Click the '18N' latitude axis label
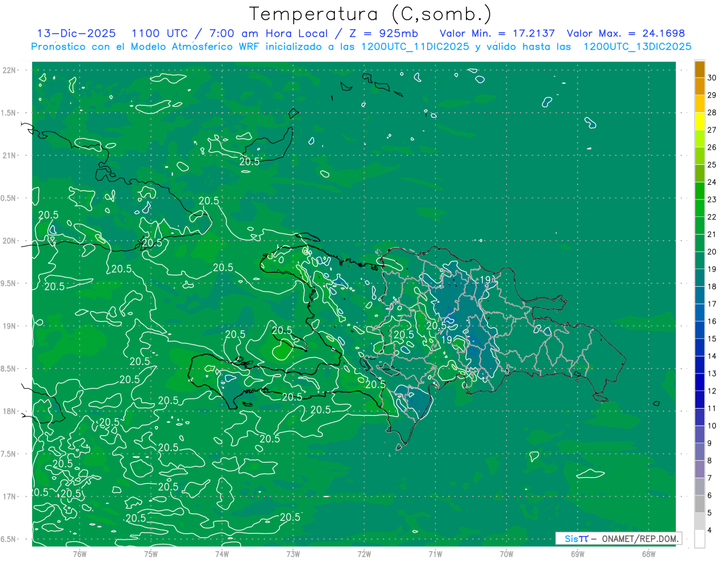Image resolution: width=728 pixels, height=562 pixels. 8,411
